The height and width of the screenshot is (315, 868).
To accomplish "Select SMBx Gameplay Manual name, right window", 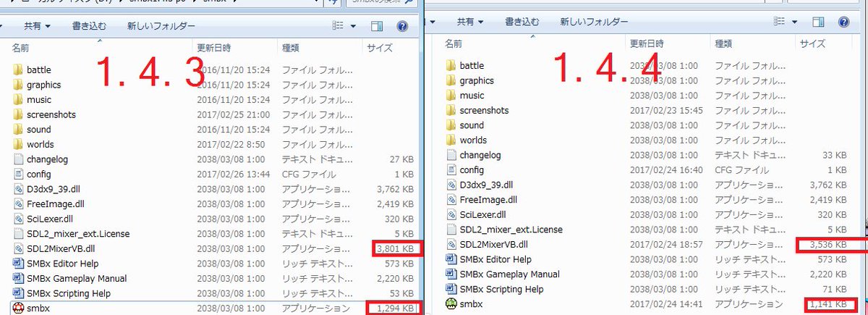I will (510, 274).
